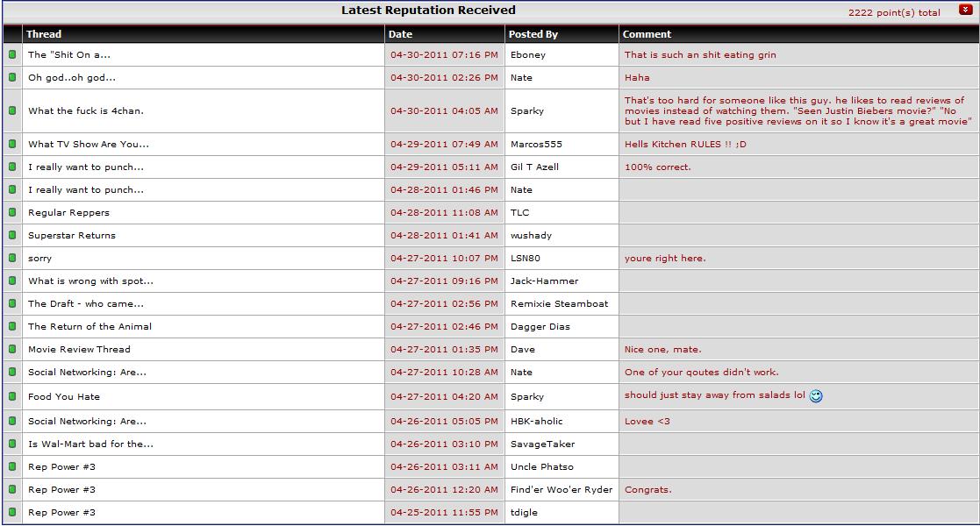
Task: Click green rep icon beside 'Superstar Returns'
Action: tap(12, 235)
